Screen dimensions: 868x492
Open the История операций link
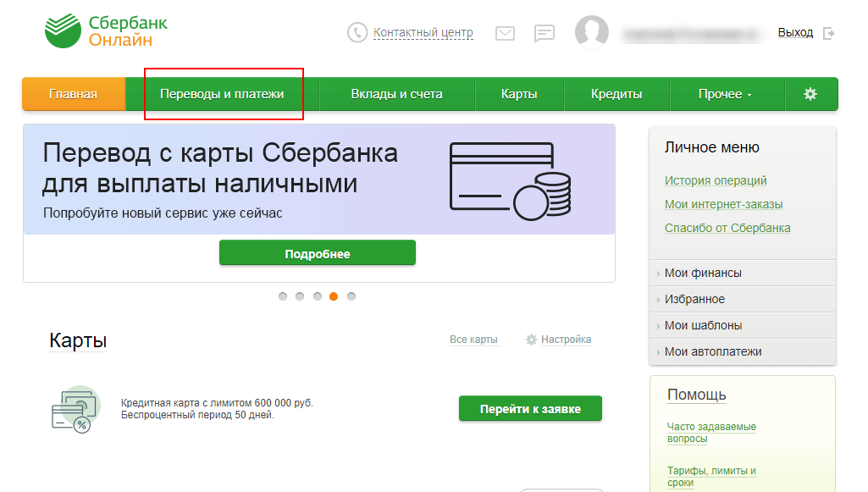coord(716,180)
